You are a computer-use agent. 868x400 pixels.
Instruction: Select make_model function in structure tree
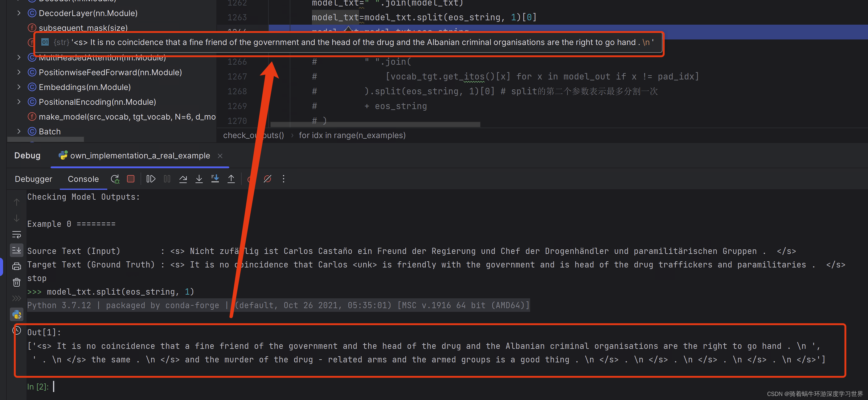[127, 116]
